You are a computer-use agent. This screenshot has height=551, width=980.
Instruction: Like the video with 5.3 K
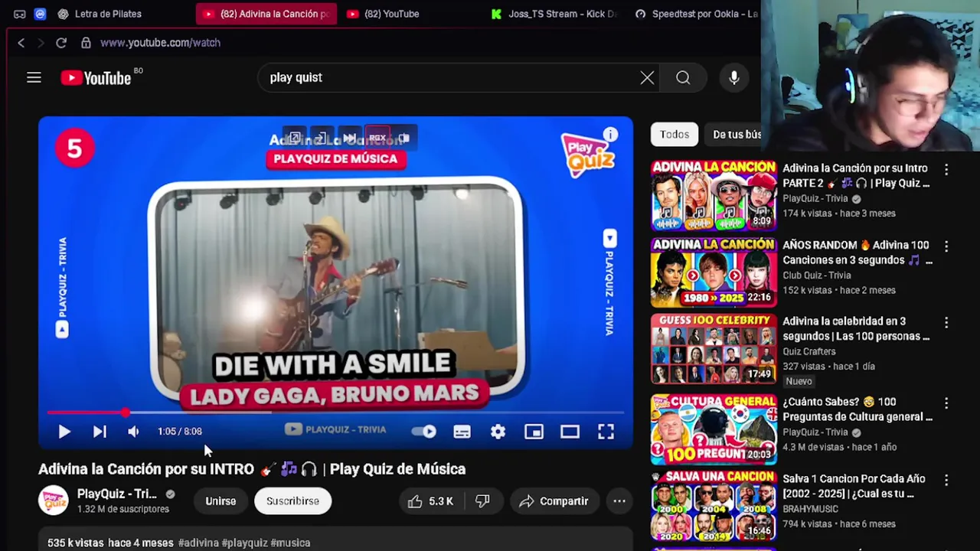coord(430,501)
